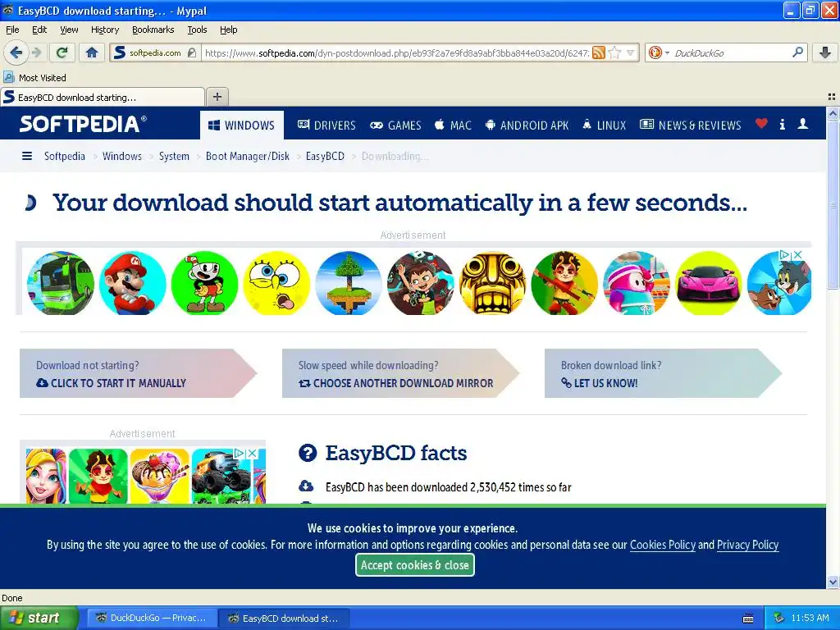Open the DuckDuckGo search engine selector

coord(659,52)
